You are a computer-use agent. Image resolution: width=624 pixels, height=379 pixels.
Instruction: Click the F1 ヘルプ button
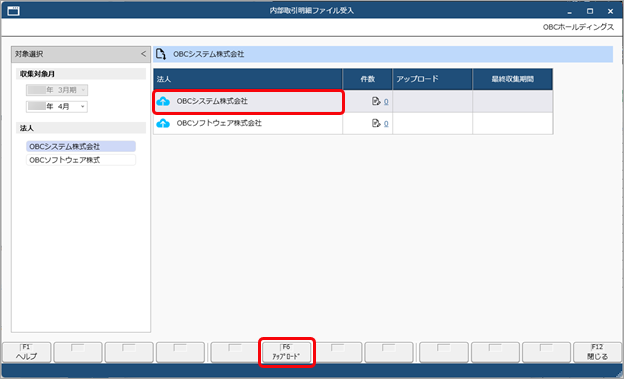(27, 352)
